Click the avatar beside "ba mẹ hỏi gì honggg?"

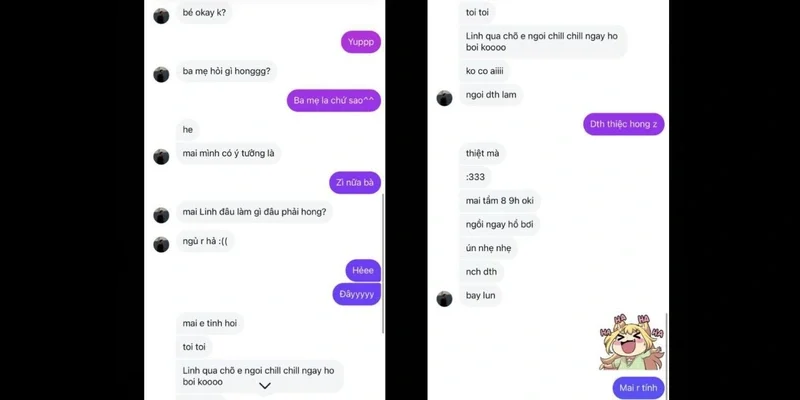click(x=161, y=74)
